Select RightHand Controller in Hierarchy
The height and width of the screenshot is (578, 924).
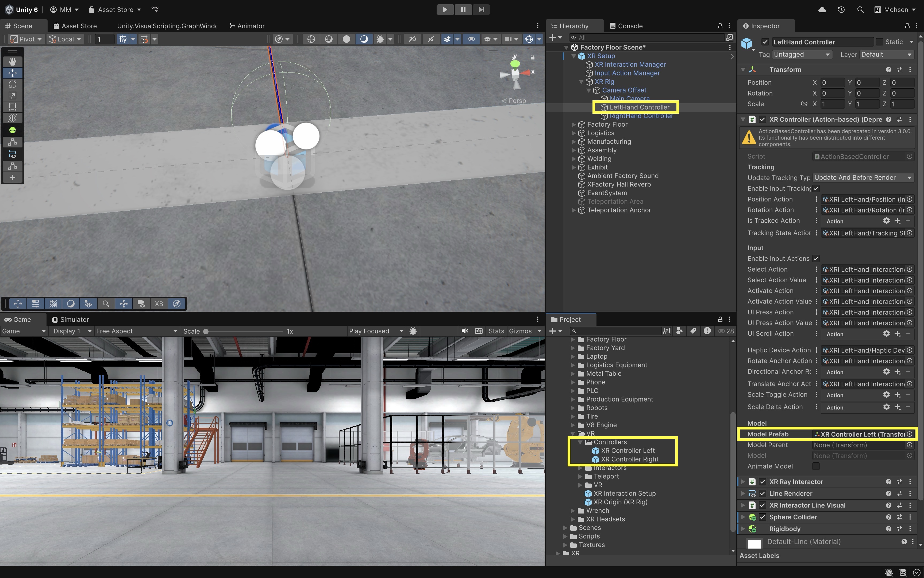641,116
